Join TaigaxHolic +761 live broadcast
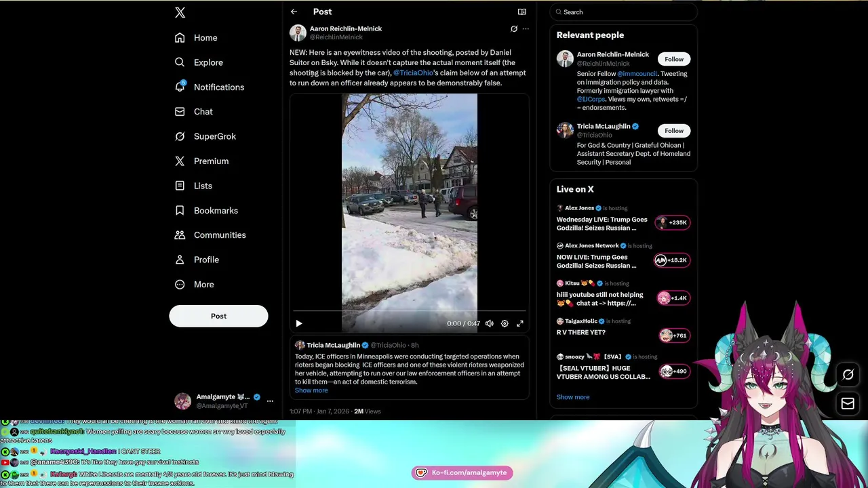This screenshot has height=488, width=868. [675, 335]
